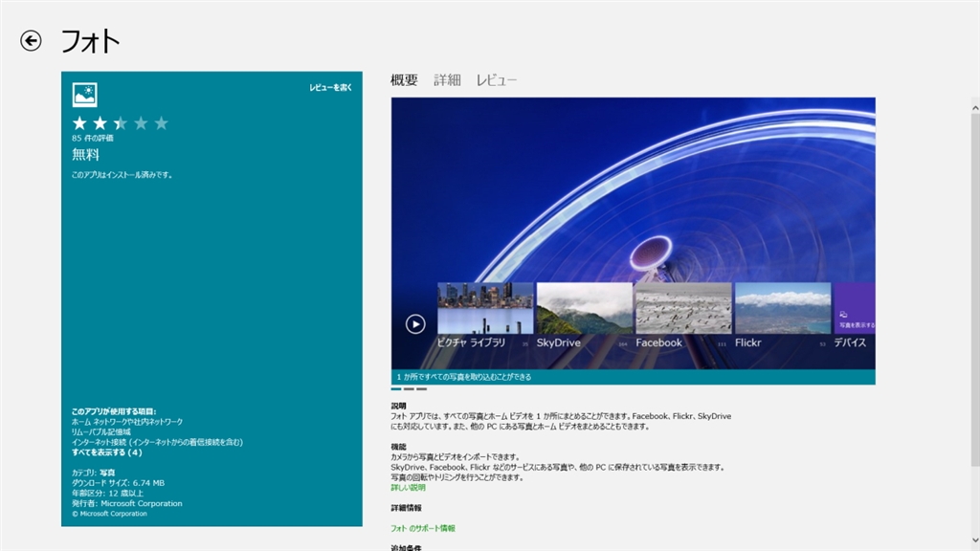This screenshot has height=551, width=980.
Task: Click すべてを表示する (4) link
Action: click(107, 452)
